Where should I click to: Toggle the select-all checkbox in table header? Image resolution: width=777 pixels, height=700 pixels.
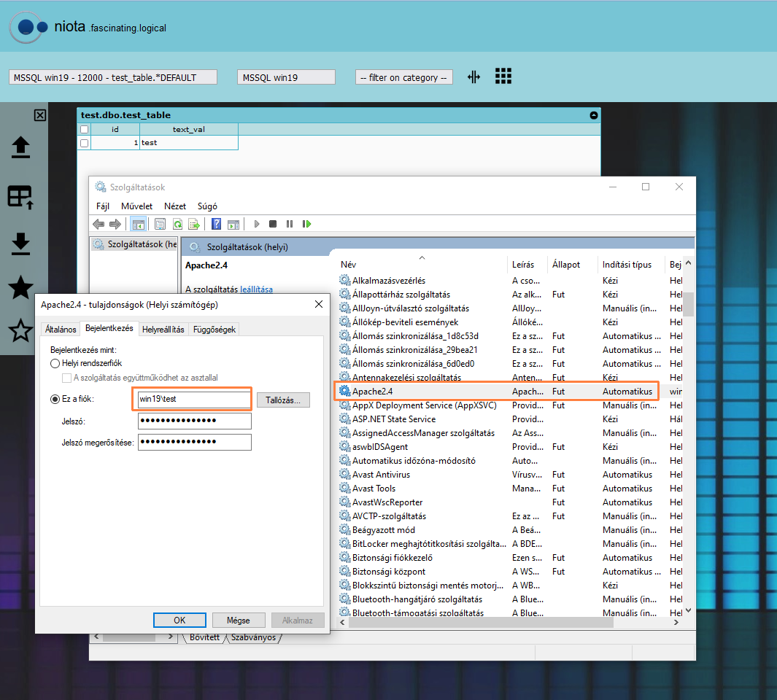pos(84,129)
